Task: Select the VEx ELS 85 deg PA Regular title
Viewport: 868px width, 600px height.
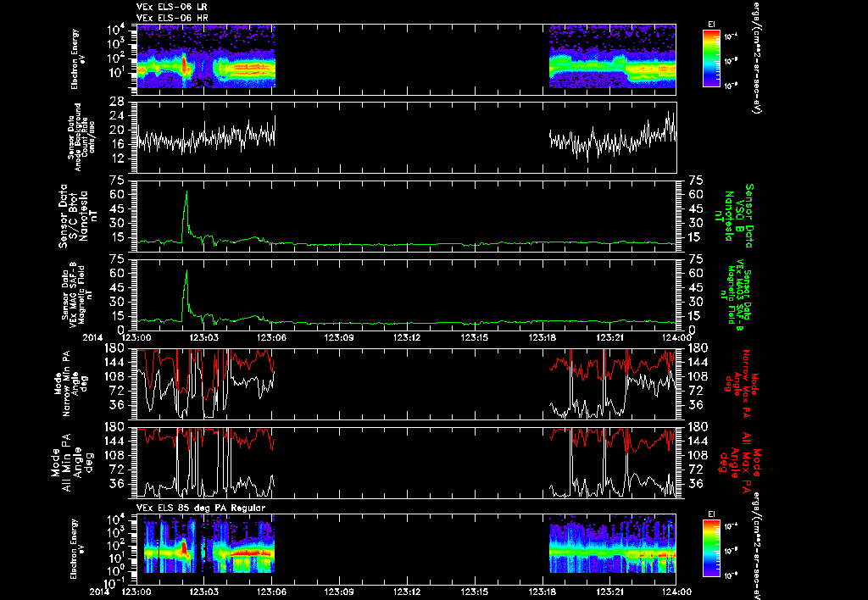Action: tap(201, 508)
